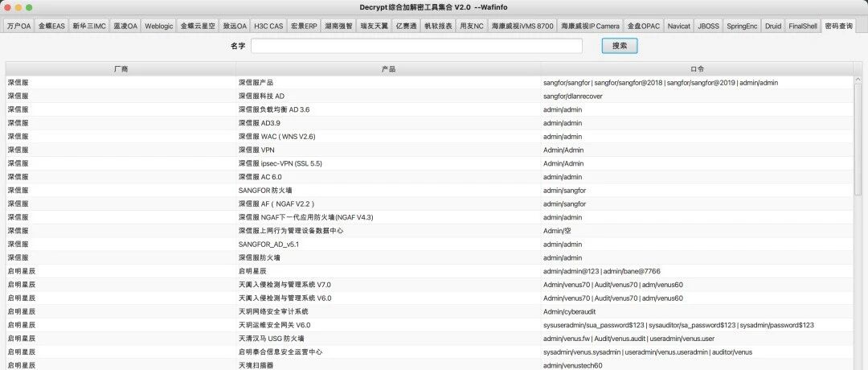Switch to the 宏景ERP tab
Viewport: 868px width, 370px height.
coord(304,26)
